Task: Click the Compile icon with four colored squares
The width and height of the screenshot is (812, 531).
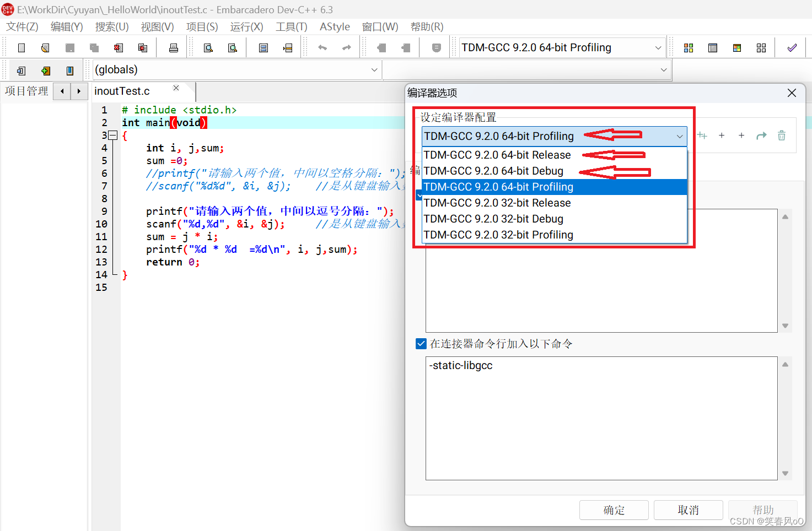Action: tap(689, 48)
